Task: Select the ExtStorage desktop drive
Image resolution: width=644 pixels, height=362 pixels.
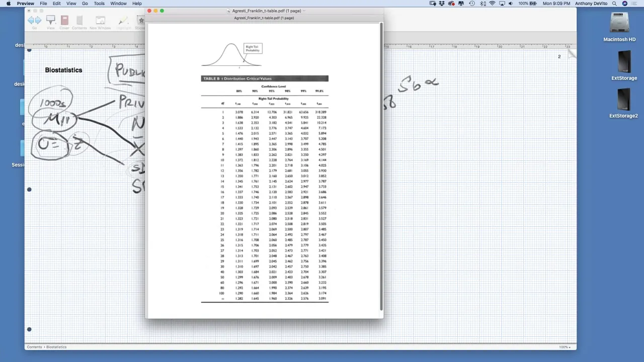Action: point(624,65)
